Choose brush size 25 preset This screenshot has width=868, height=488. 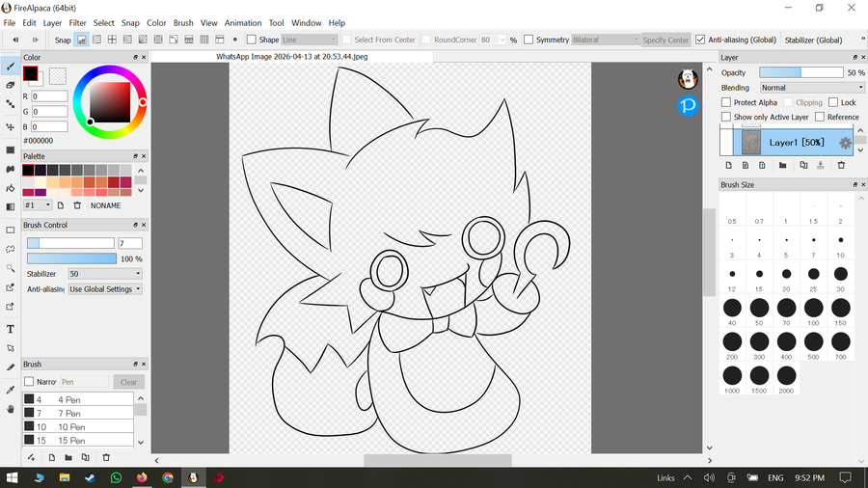pos(813,278)
